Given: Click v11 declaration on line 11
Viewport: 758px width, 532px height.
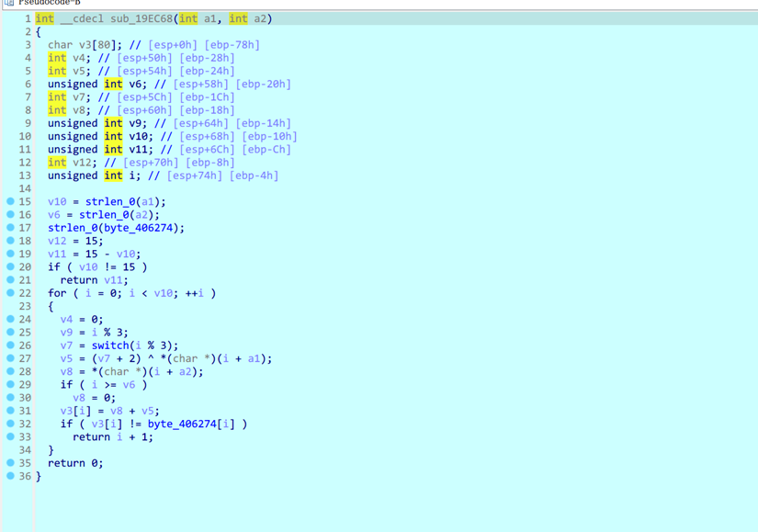Looking at the screenshot, I should coord(138,150).
